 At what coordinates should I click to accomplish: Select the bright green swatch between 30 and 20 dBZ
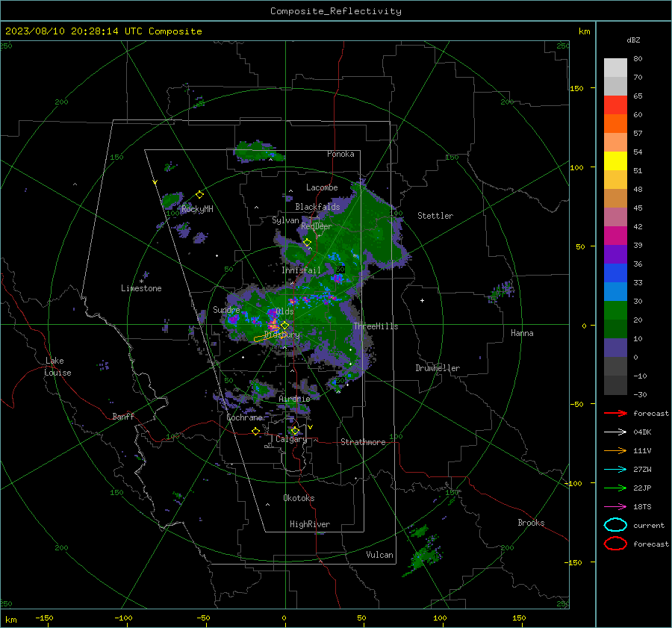click(615, 310)
